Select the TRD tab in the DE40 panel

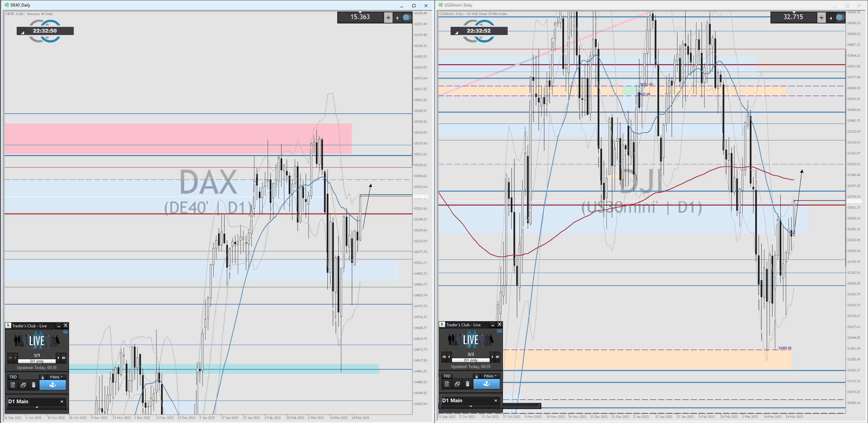click(x=13, y=377)
